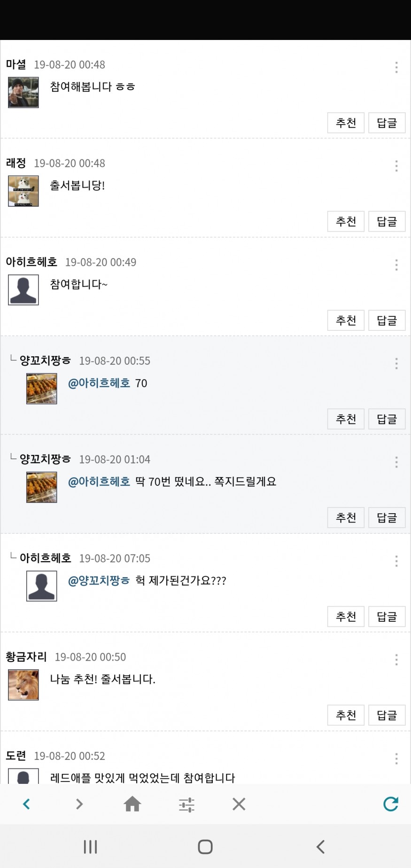Reply to 래정's comment with 답글
The width and height of the screenshot is (411, 868).
coord(387,222)
